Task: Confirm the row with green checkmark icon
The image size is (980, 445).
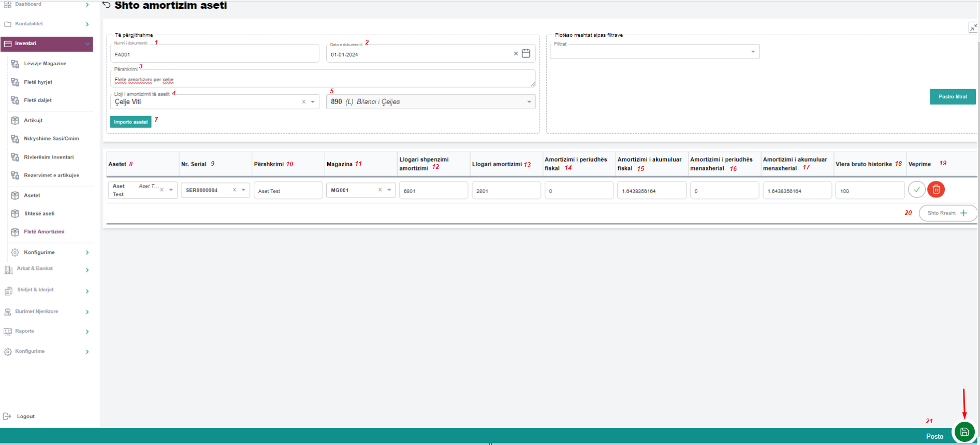Action: click(x=916, y=190)
